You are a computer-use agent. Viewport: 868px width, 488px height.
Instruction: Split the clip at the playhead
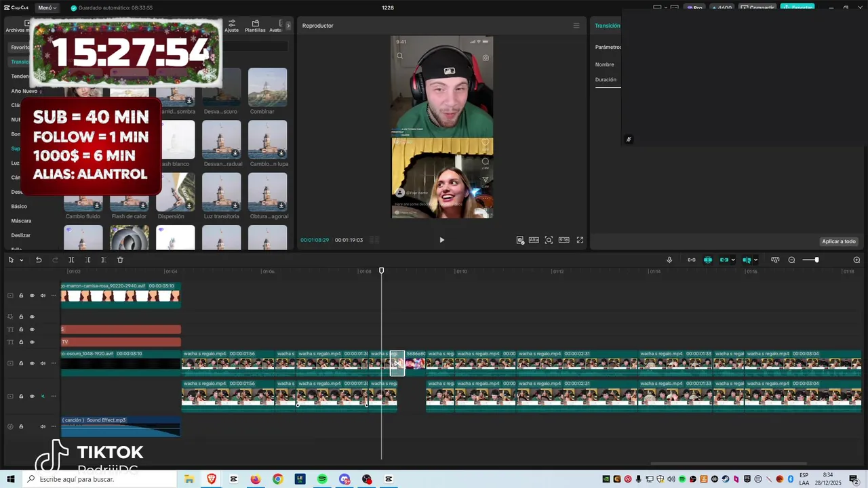71,260
